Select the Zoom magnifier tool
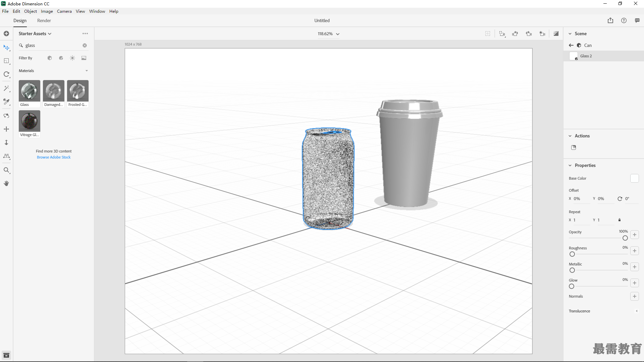 point(6,170)
